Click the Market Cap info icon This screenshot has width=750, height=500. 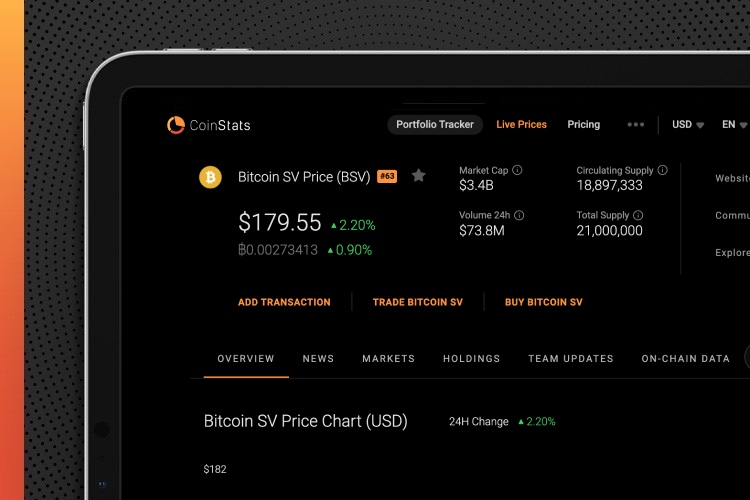pos(517,171)
